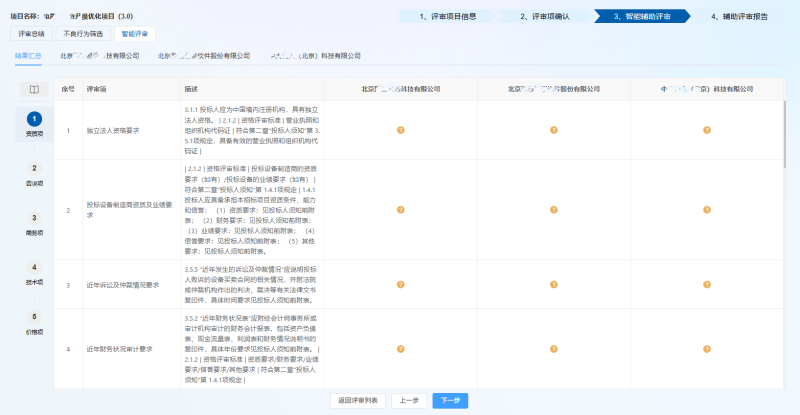Click the 股份有限公司 table column header
Image resolution: width=800 pixels, height=415 pixels.
[x=554, y=89]
